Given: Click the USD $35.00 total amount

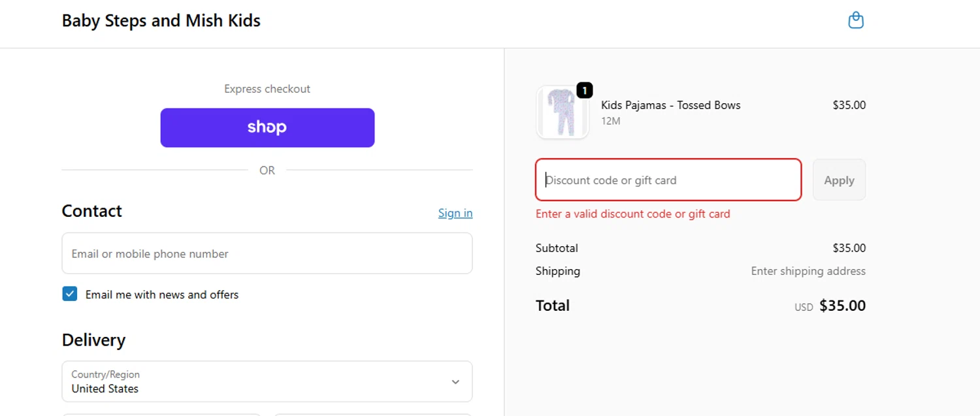Looking at the screenshot, I should [830, 306].
